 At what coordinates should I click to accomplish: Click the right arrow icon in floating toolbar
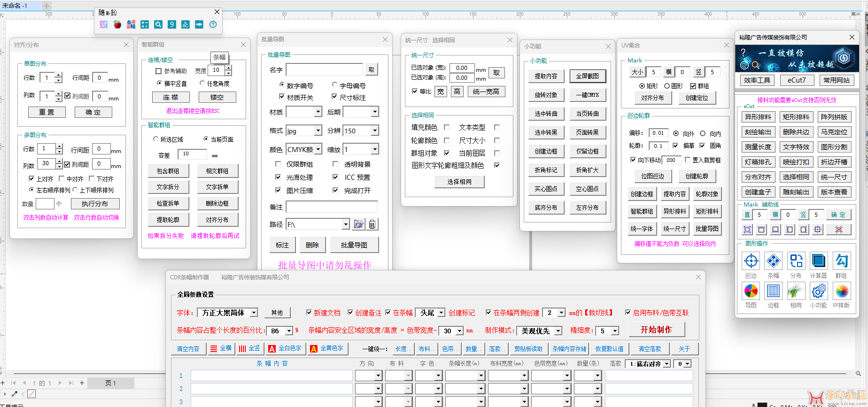(199, 24)
